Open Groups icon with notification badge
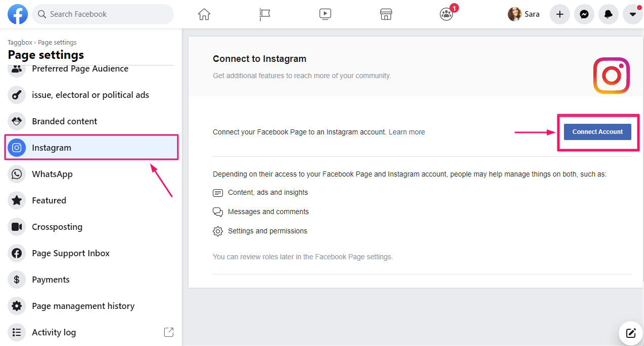This screenshot has width=644, height=346. [x=446, y=14]
